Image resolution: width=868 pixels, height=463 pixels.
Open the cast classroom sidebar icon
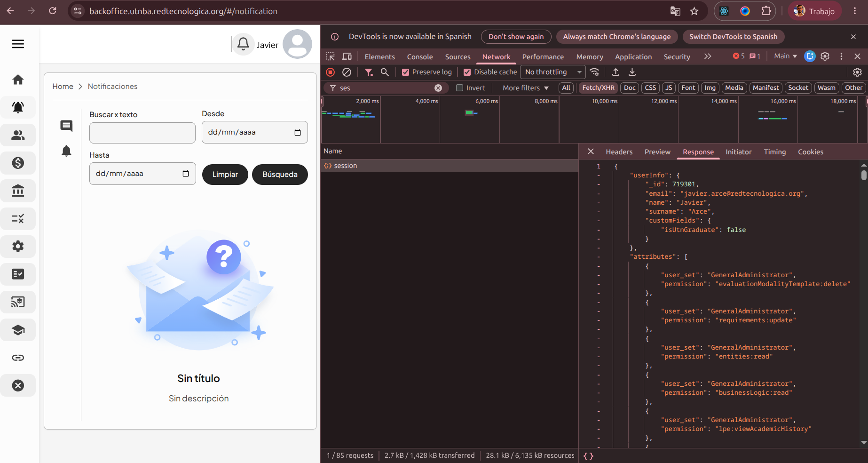coord(18,302)
